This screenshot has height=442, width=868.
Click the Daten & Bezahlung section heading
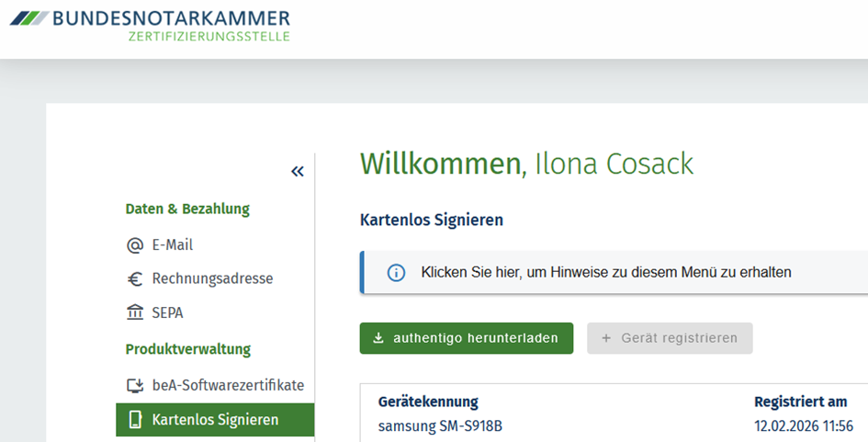[x=187, y=209]
